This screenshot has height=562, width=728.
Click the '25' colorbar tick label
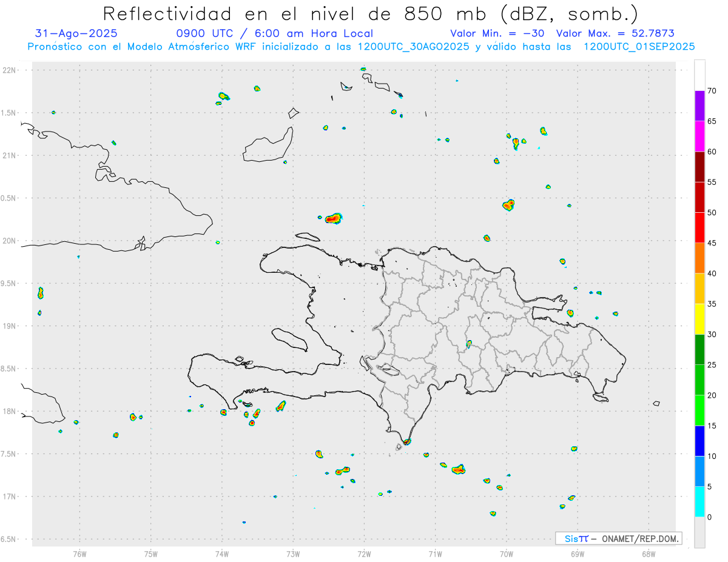coord(712,365)
